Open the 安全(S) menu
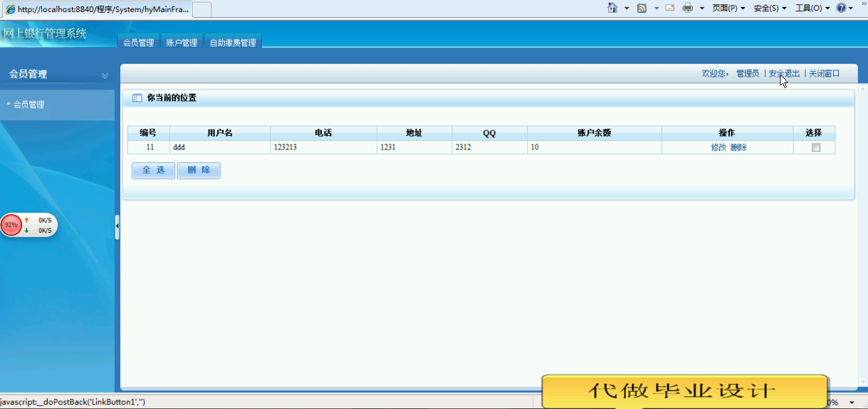The width and height of the screenshot is (868, 409). pos(770,8)
